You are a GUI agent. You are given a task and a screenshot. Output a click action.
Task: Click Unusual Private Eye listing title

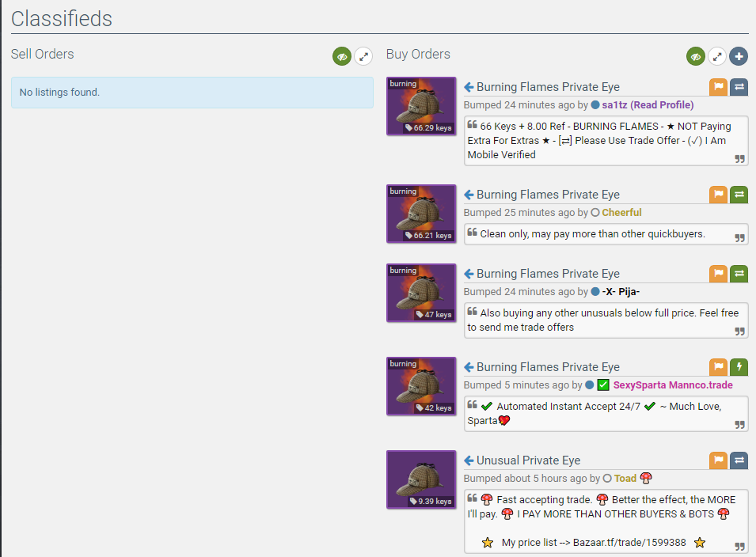click(529, 460)
